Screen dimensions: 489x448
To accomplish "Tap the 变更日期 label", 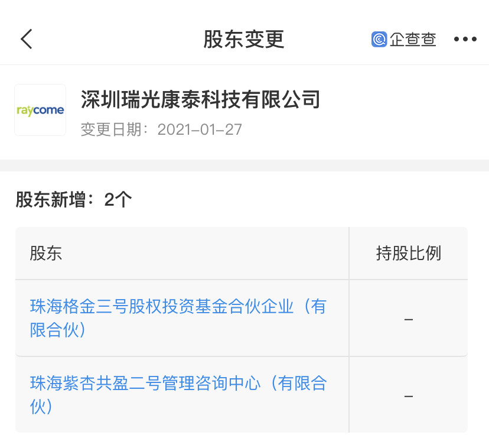I will click(115, 129).
